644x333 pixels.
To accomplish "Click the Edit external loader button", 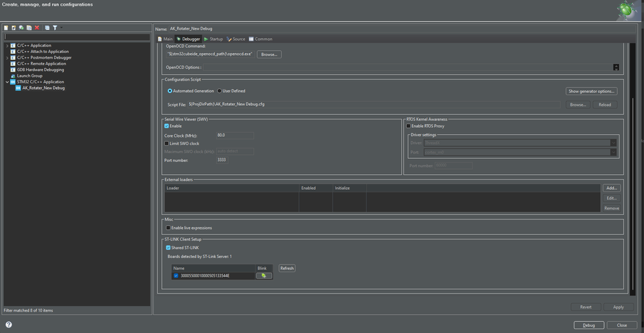I will (612, 198).
